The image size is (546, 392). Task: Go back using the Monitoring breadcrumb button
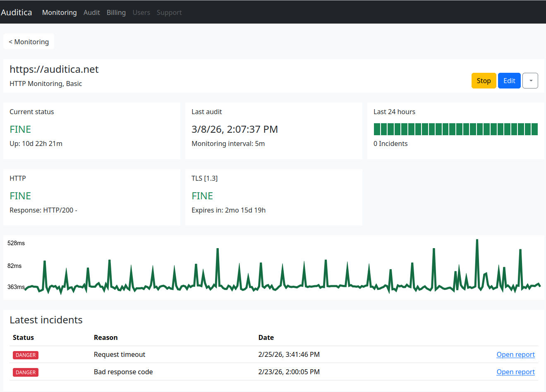[x=29, y=41]
